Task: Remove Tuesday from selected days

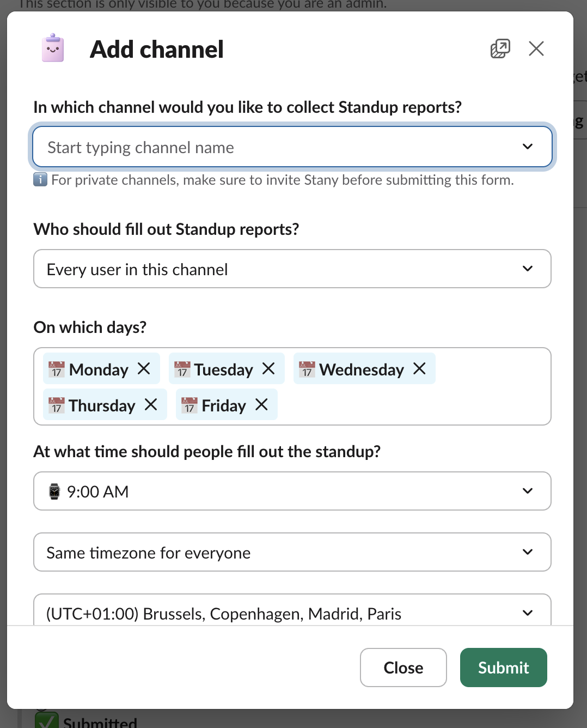Action: click(268, 369)
